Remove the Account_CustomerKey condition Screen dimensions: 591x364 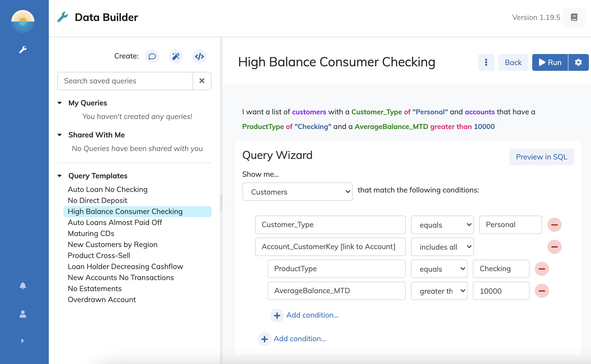[x=555, y=247]
